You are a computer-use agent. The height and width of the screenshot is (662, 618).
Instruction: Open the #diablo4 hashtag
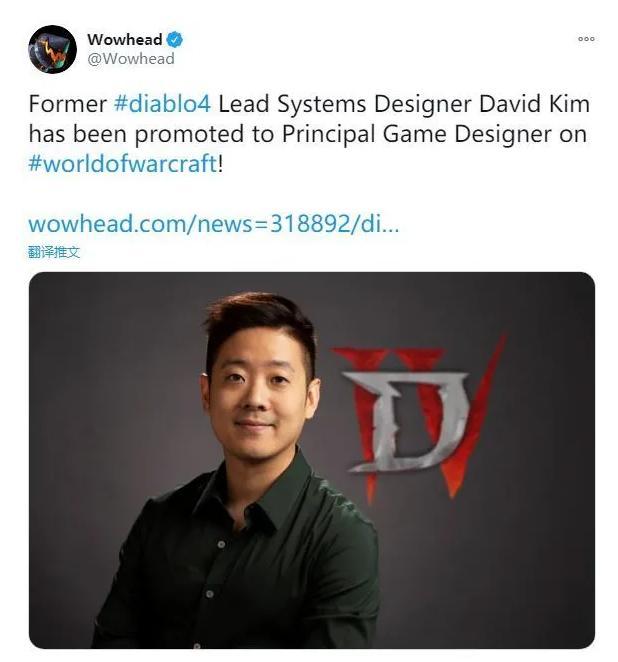[x=162, y=104]
